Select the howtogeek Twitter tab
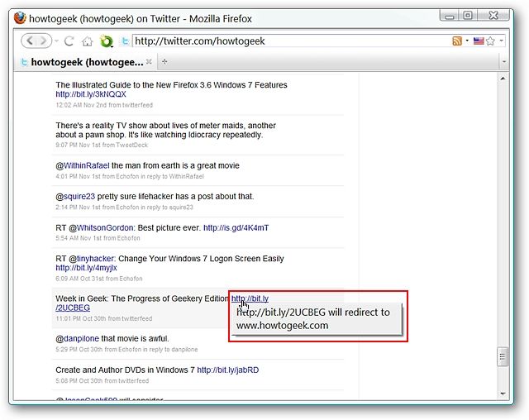 click(86, 62)
